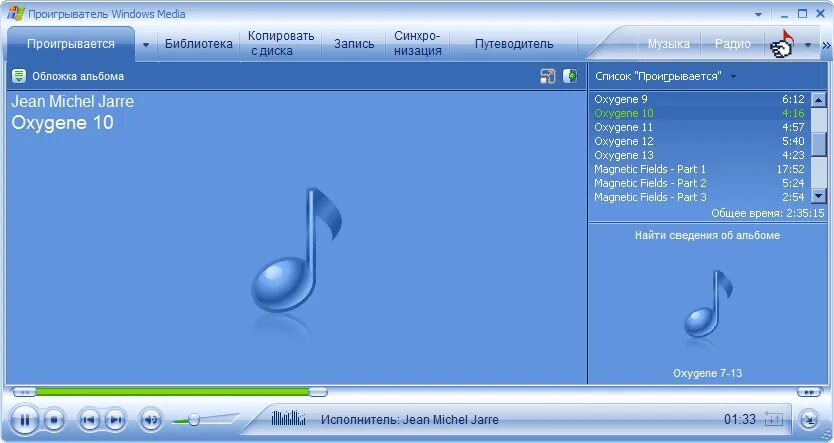Viewport: 834px width, 443px height.
Task: Click the Jean Michel Jarre artist heading
Action: [x=73, y=102]
